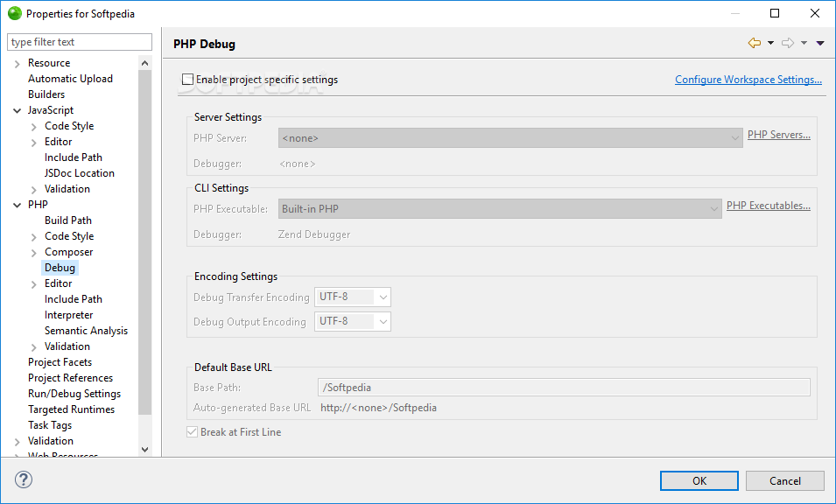Click the back navigation arrow icon
This screenshot has width=836, height=504.
click(754, 43)
